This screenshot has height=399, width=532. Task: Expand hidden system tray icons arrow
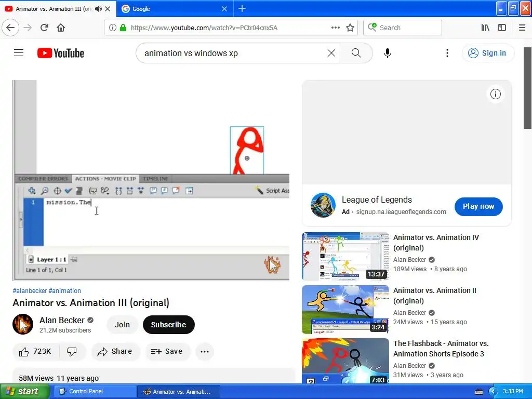(493, 392)
